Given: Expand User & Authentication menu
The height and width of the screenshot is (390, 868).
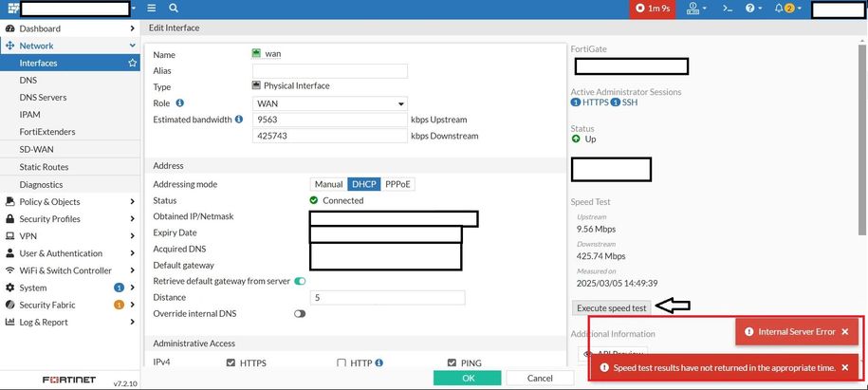Looking at the screenshot, I should point(70,253).
